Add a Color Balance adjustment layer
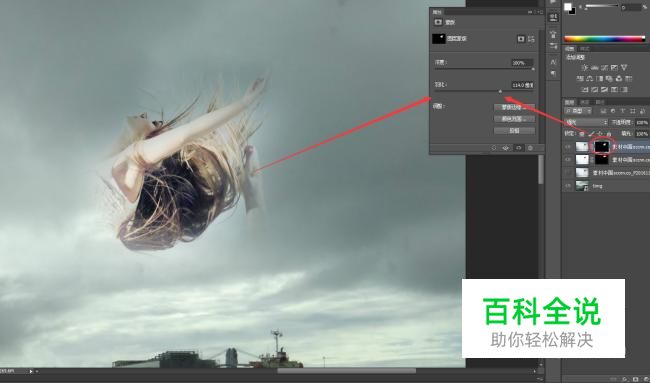This screenshot has width=650, height=383. (x=590, y=79)
